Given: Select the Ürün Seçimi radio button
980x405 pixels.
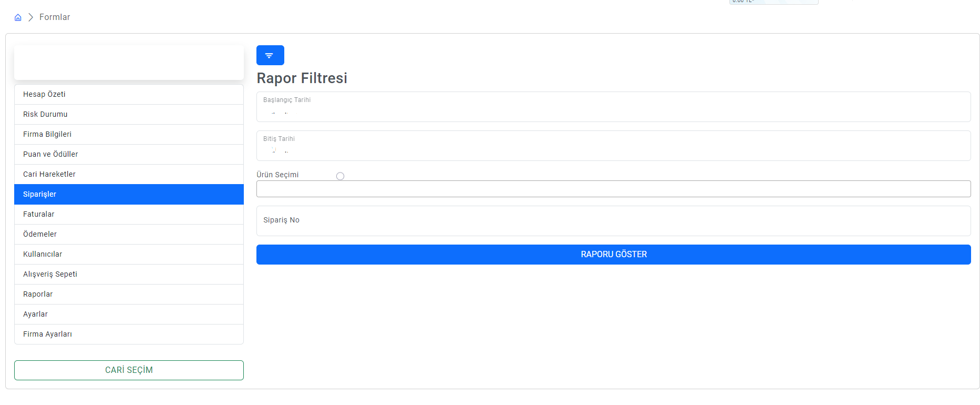Looking at the screenshot, I should [340, 176].
